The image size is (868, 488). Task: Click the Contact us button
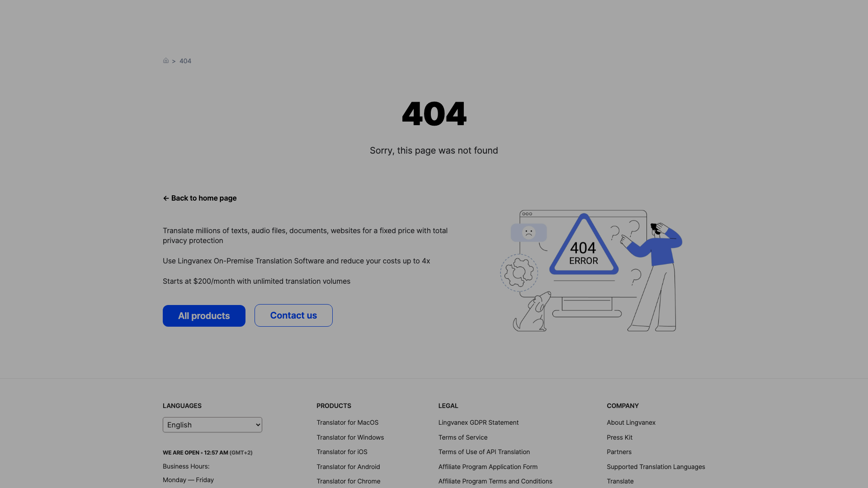(293, 315)
